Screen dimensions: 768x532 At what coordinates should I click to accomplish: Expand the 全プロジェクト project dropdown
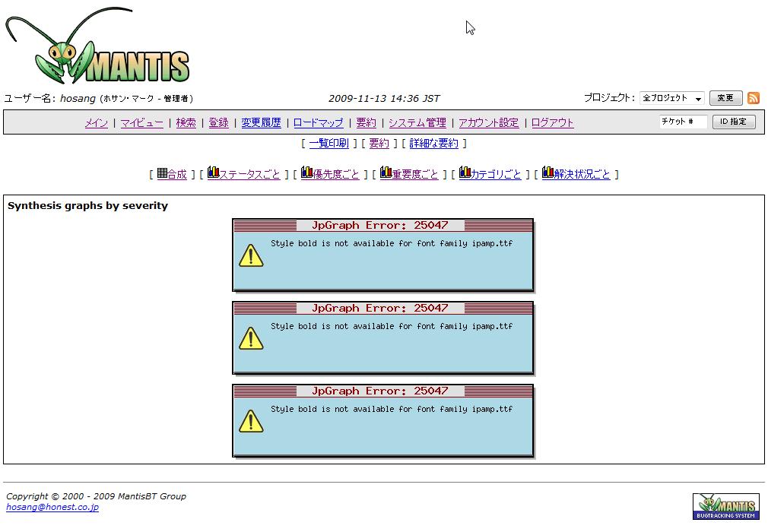point(671,98)
